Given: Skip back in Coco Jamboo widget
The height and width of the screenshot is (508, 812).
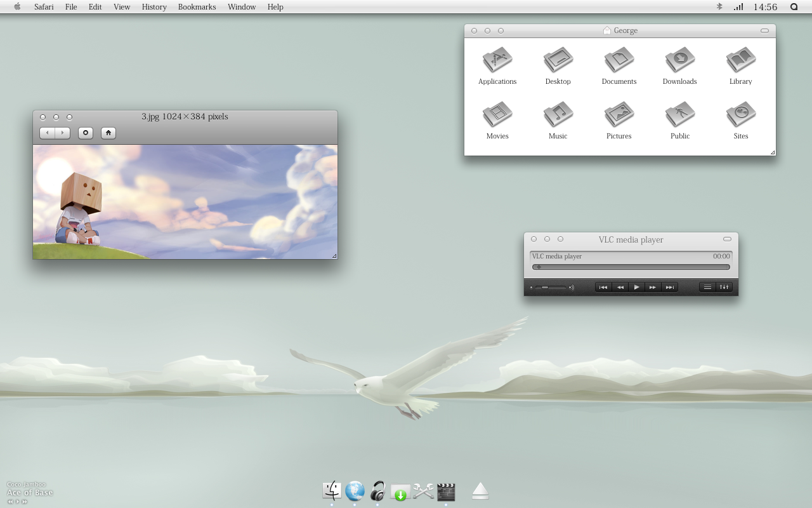Looking at the screenshot, I should pos(10,502).
